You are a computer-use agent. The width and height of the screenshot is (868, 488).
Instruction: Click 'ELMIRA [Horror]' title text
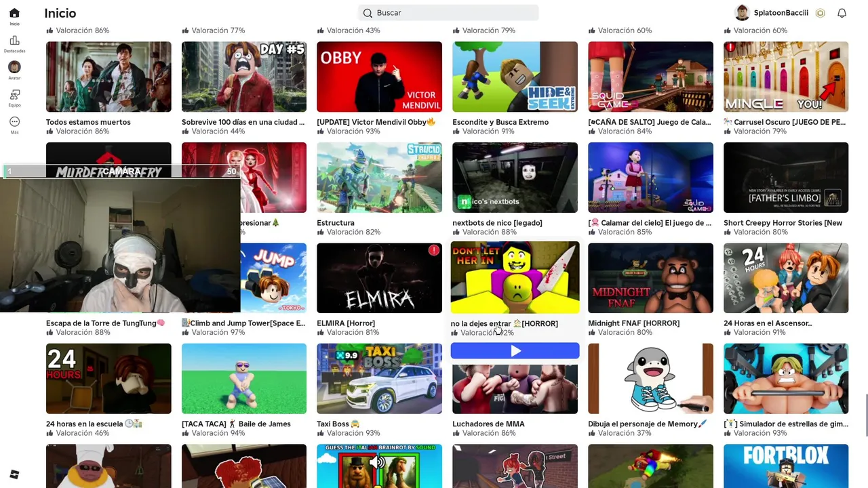[x=346, y=323]
